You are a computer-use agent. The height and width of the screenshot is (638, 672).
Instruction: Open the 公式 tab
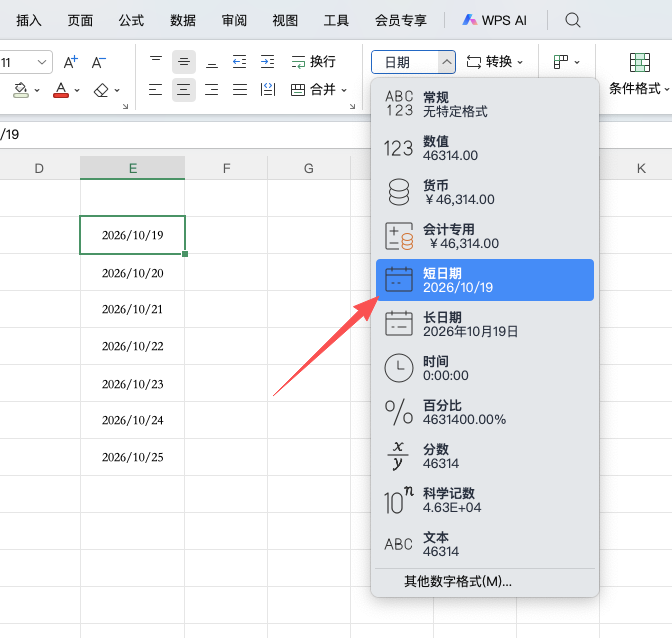click(132, 20)
